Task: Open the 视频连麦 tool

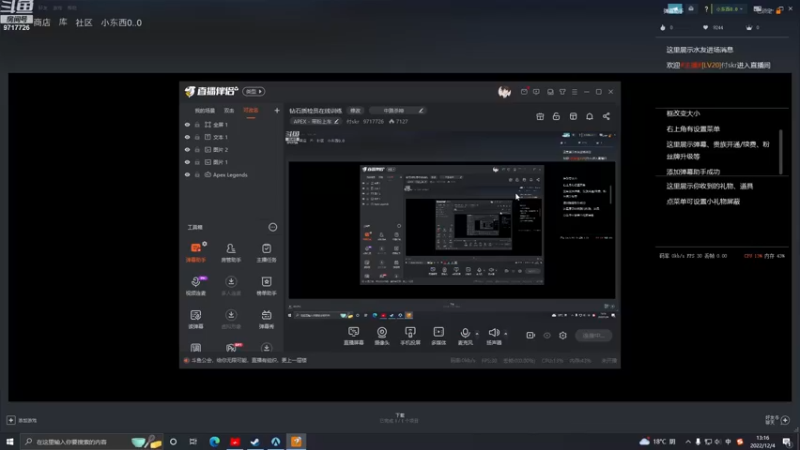Action: [x=196, y=286]
